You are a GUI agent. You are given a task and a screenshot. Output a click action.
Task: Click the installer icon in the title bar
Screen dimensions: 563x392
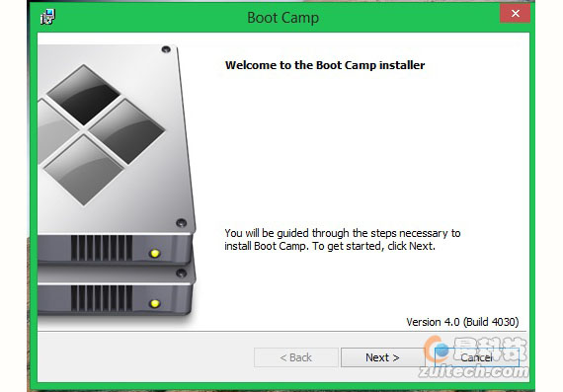(x=47, y=17)
